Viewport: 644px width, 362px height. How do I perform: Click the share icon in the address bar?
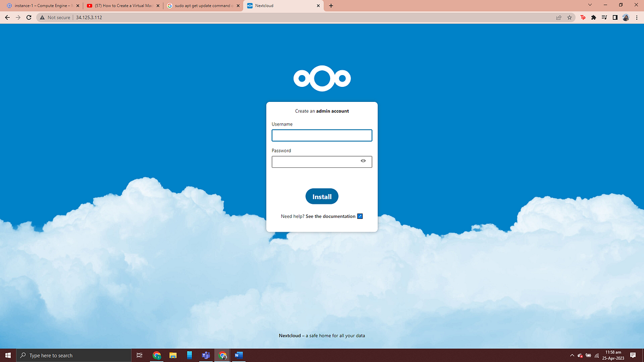tap(558, 17)
